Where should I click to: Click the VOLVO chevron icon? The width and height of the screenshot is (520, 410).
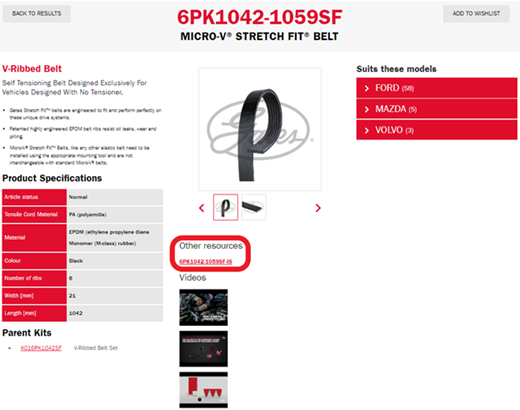tap(367, 130)
